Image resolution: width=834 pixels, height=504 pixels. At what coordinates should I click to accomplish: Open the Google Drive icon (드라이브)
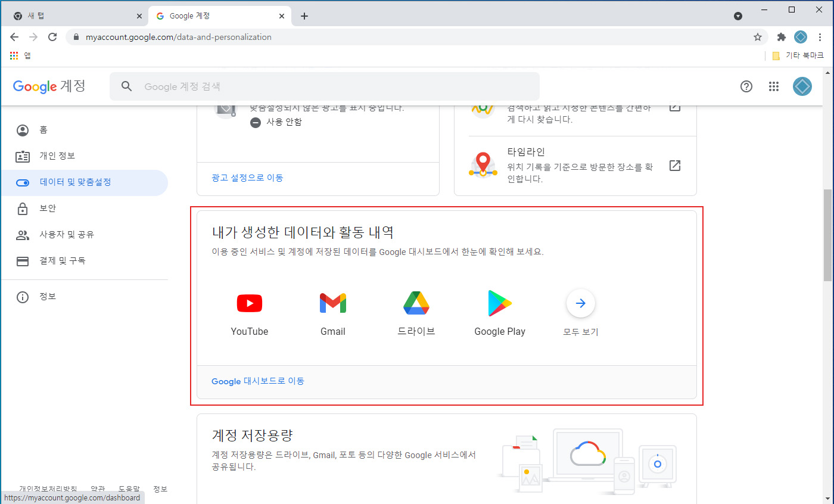click(416, 303)
